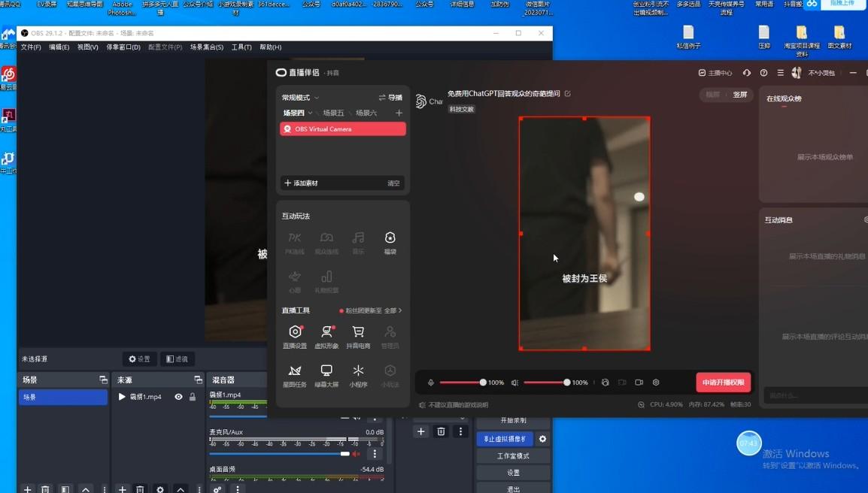868x493 pixels.
Task: Select OBS Virtual Camera source item
Action: click(342, 129)
